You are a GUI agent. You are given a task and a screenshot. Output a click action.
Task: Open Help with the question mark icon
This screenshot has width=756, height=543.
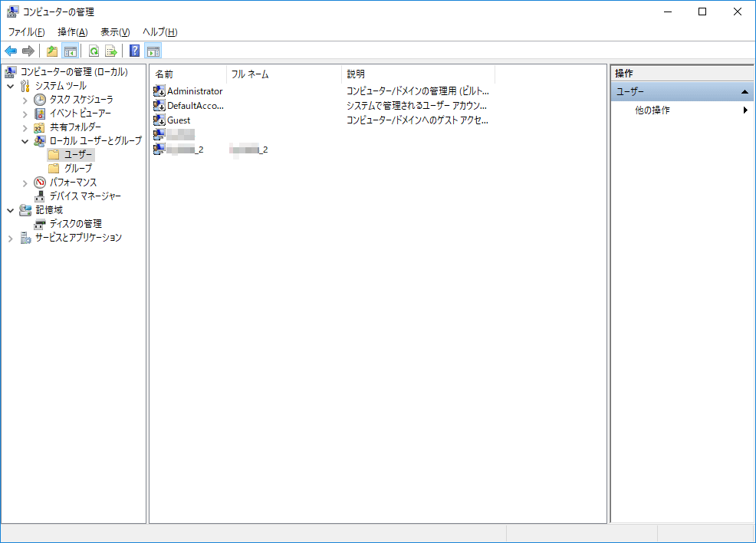pos(135,51)
